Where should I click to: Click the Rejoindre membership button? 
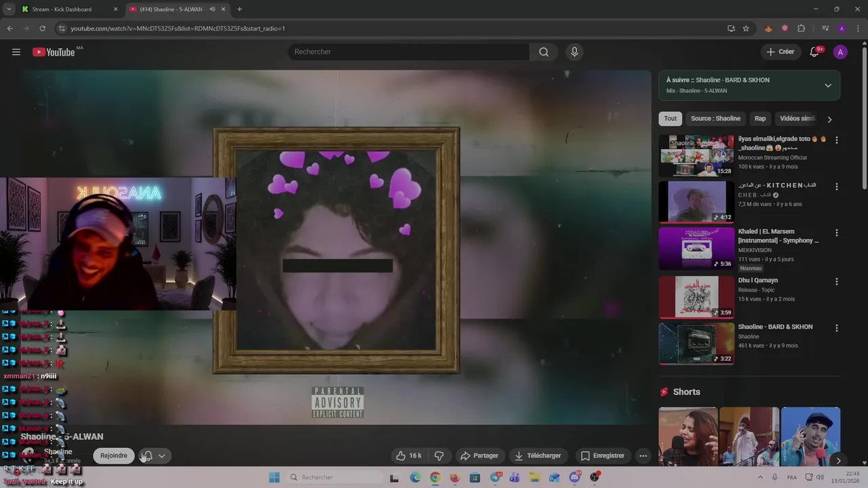coord(114,455)
